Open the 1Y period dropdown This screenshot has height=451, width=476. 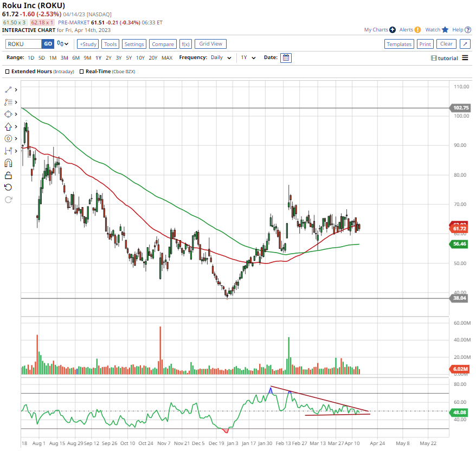click(x=248, y=57)
